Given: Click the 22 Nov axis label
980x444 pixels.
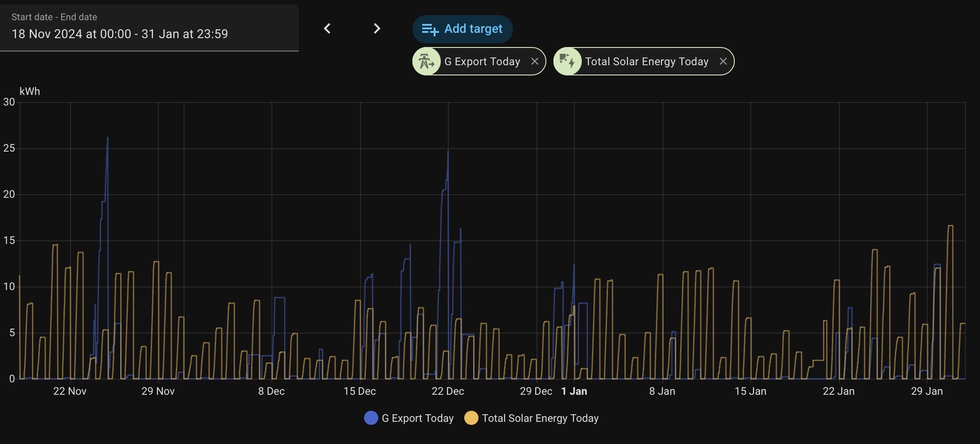Looking at the screenshot, I should (70, 392).
